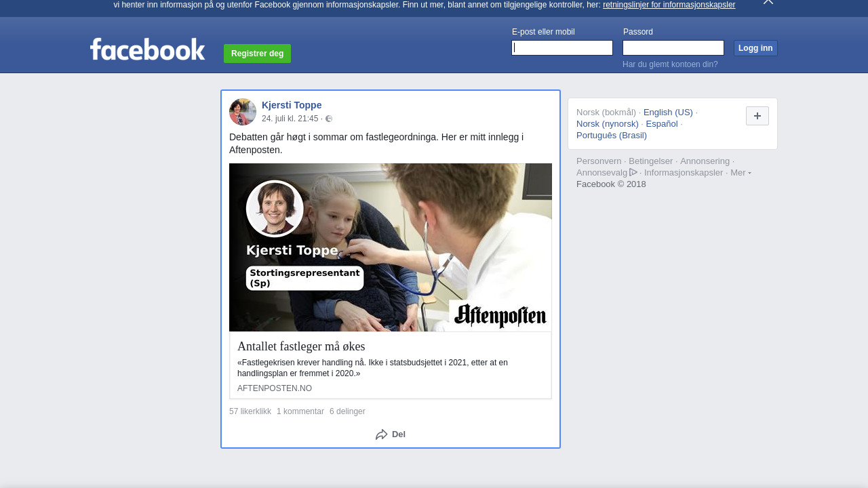
Task: Open Kjersti Toppe's profile picture
Action: coord(243,112)
